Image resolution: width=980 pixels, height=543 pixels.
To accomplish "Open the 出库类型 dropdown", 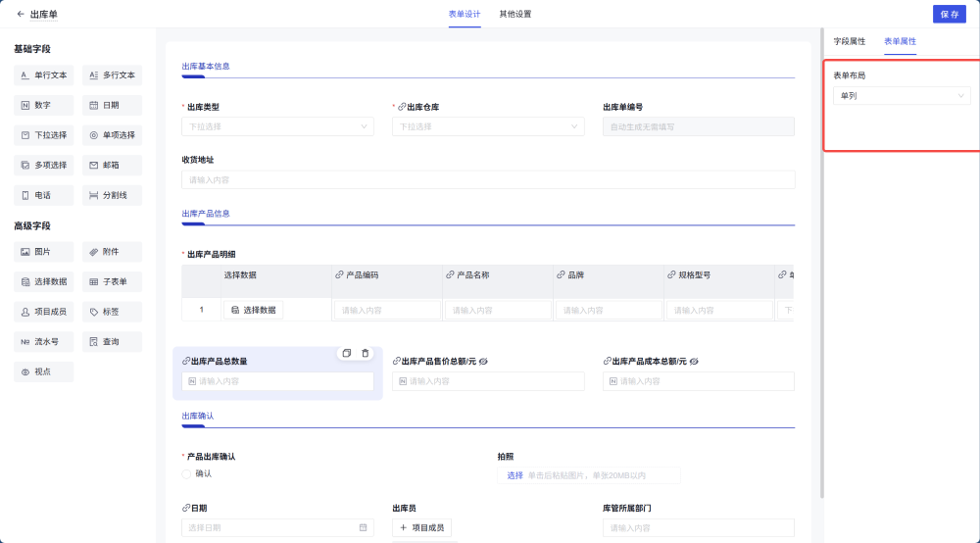I will [x=277, y=126].
